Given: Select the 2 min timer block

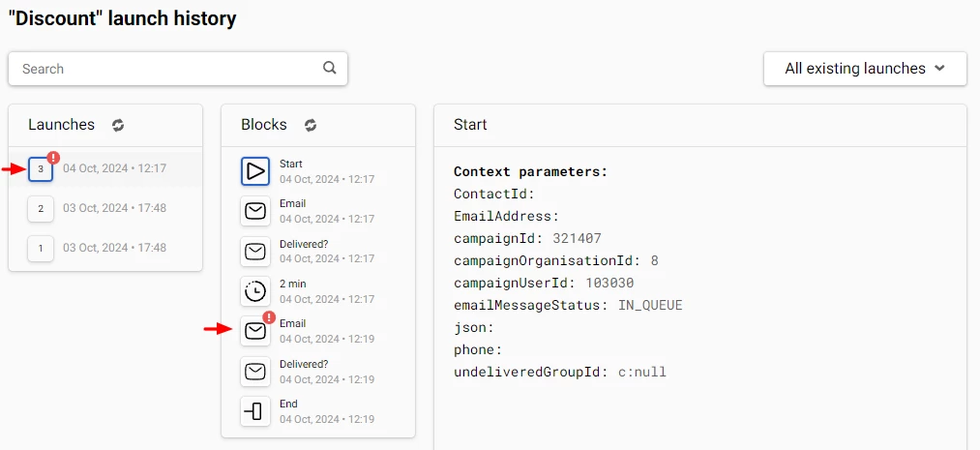Looking at the screenshot, I should click(x=255, y=291).
